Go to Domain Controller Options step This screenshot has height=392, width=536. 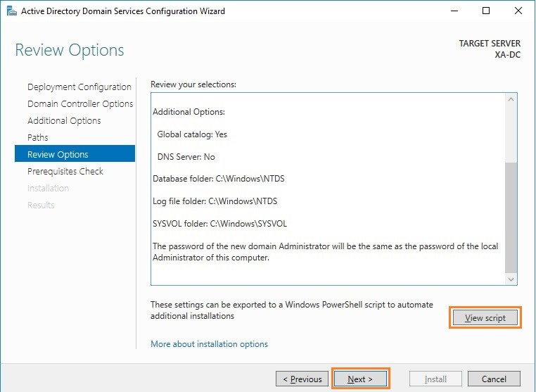point(80,103)
